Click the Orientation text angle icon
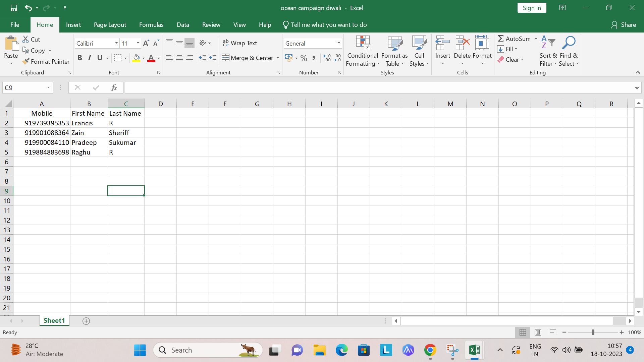The image size is (644, 362). click(203, 43)
